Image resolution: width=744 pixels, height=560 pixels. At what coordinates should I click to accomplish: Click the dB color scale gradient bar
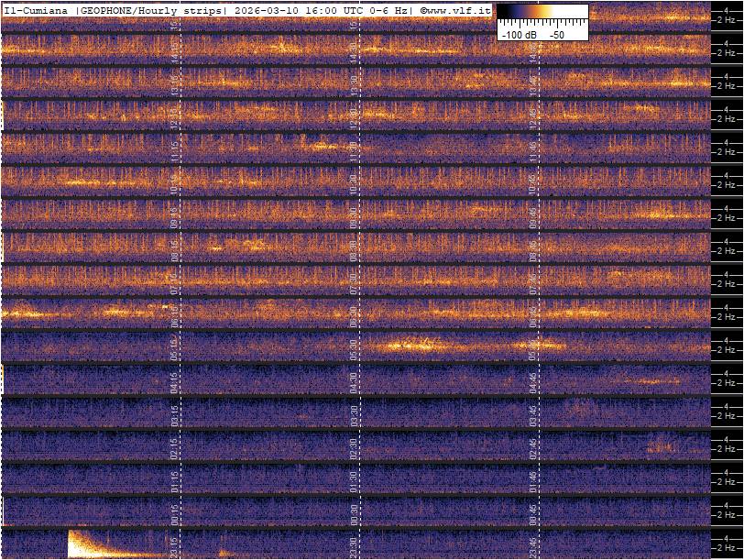[542, 14]
